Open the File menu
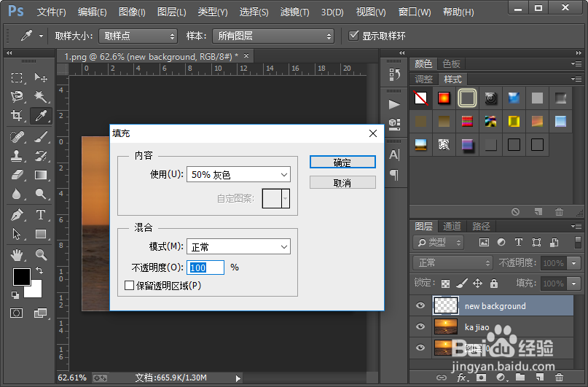Screen dimensions: 588x387 point(52,12)
